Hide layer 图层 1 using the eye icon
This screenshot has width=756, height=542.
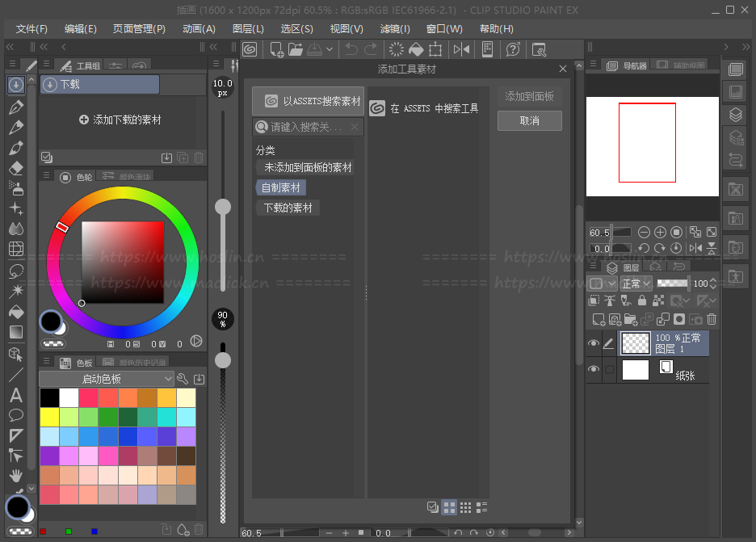(594, 343)
